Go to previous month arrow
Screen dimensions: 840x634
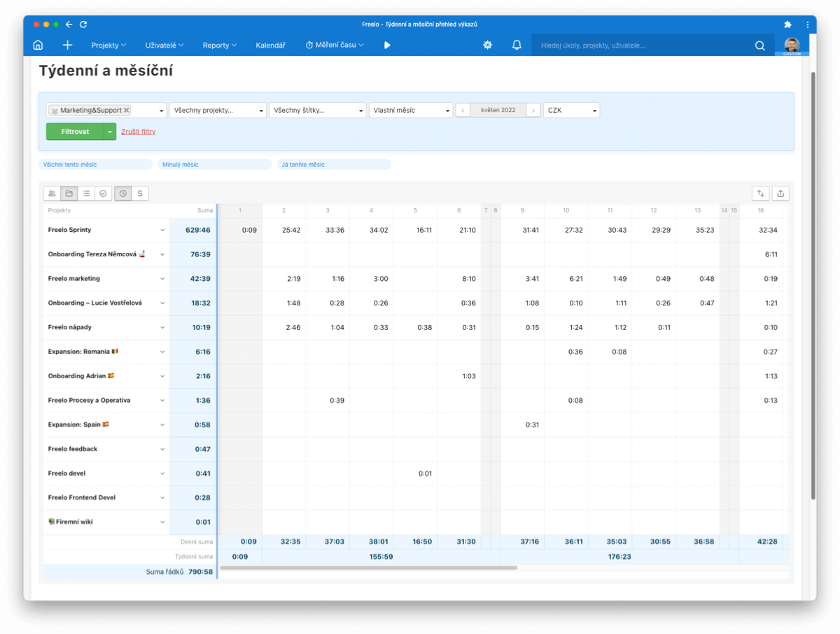[463, 110]
